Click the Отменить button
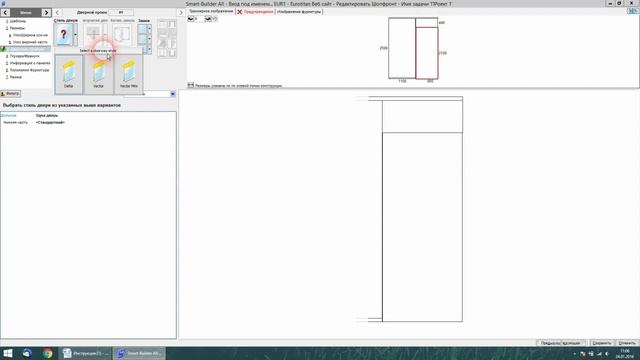Screen dimensions: 640x360 tap(627, 343)
